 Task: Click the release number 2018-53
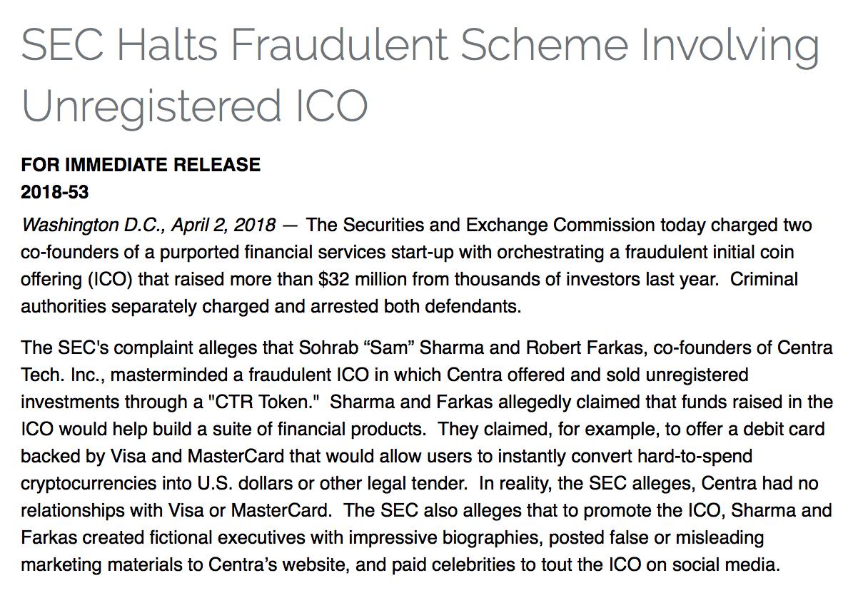click(55, 192)
